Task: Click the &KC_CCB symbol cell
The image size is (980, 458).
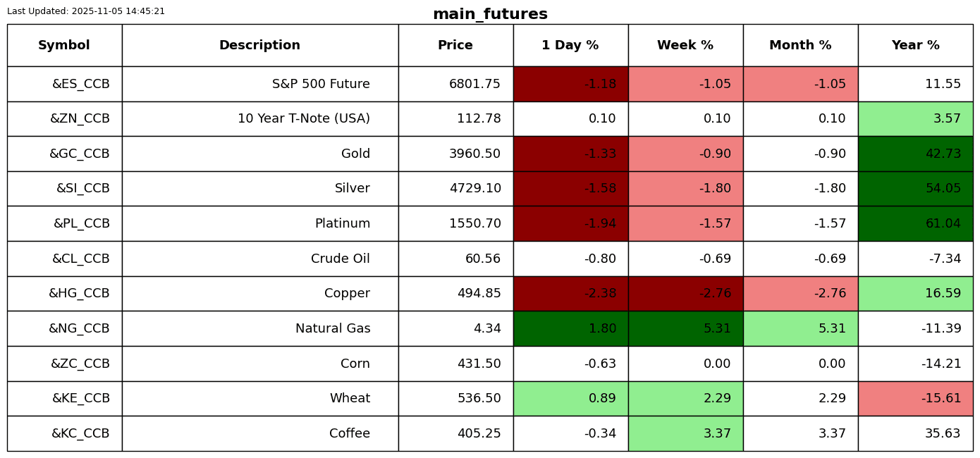Action: pyautogui.click(x=64, y=433)
